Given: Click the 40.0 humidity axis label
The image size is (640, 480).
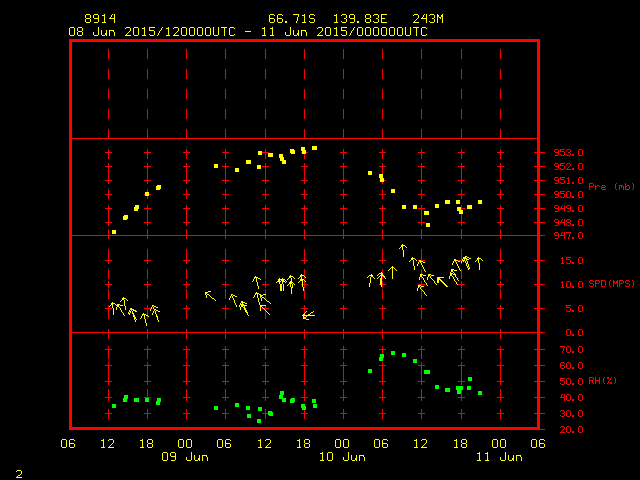Looking at the screenshot, I should click(x=571, y=398).
